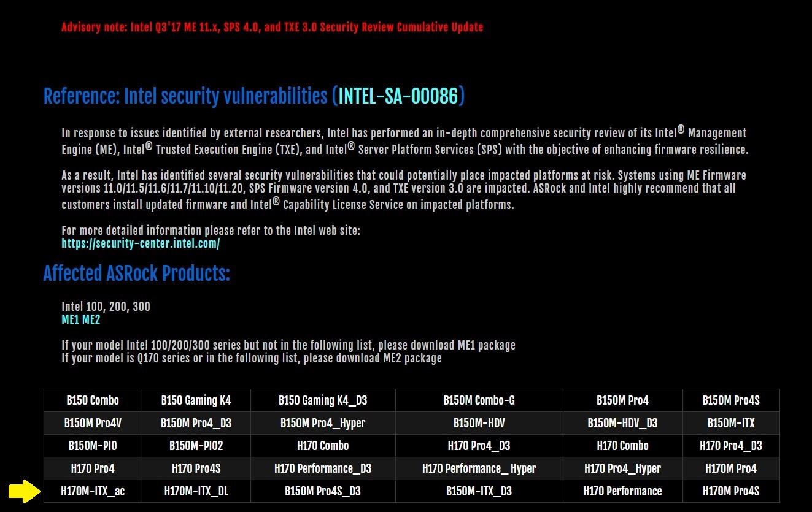The height and width of the screenshot is (512, 812).
Task: Select the B150M-ITX_D3 model cell
Action: point(479,491)
